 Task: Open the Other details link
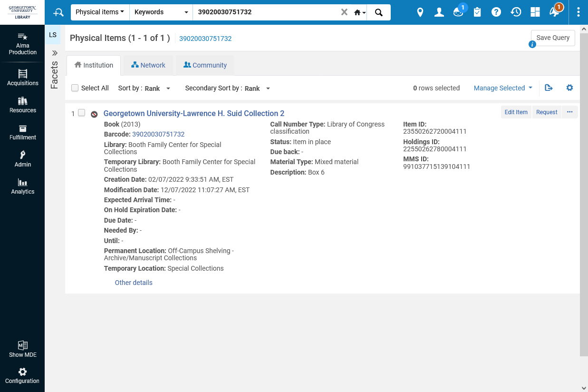134,283
